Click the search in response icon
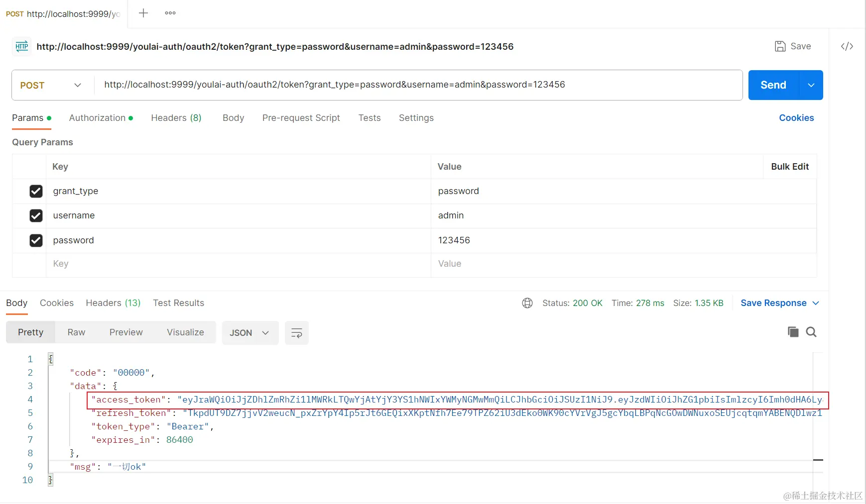Image resolution: width=866 pixels, height=504 pixels. click(811, 332)
